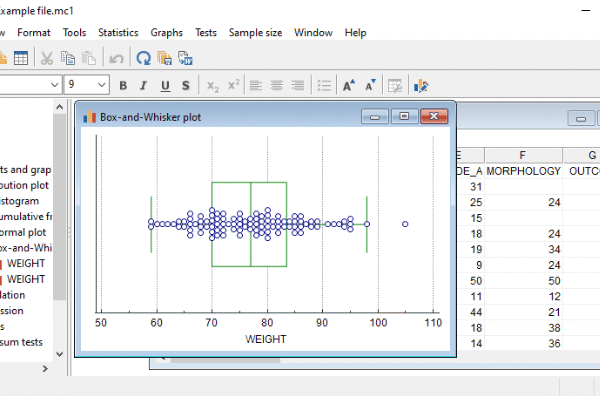Minimize the spreadsheet window behind the plot
The image size is (600, 396).
pyautogui.click(x=581, y=119)
